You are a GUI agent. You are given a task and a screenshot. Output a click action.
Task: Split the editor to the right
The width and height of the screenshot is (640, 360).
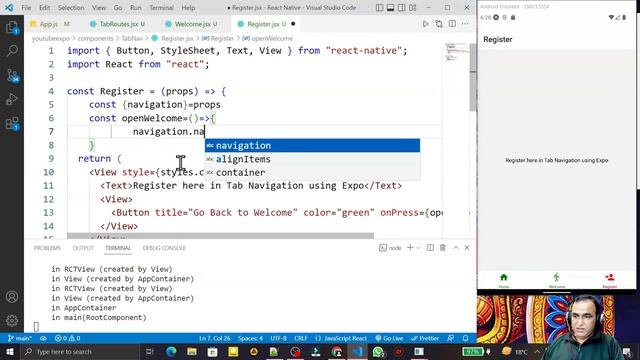[x=452, y=24]
